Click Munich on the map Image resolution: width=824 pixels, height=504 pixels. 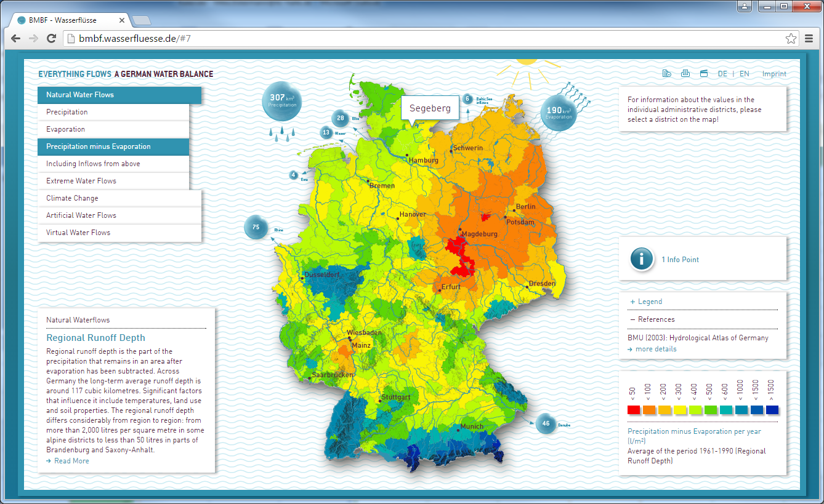point(472,426)
